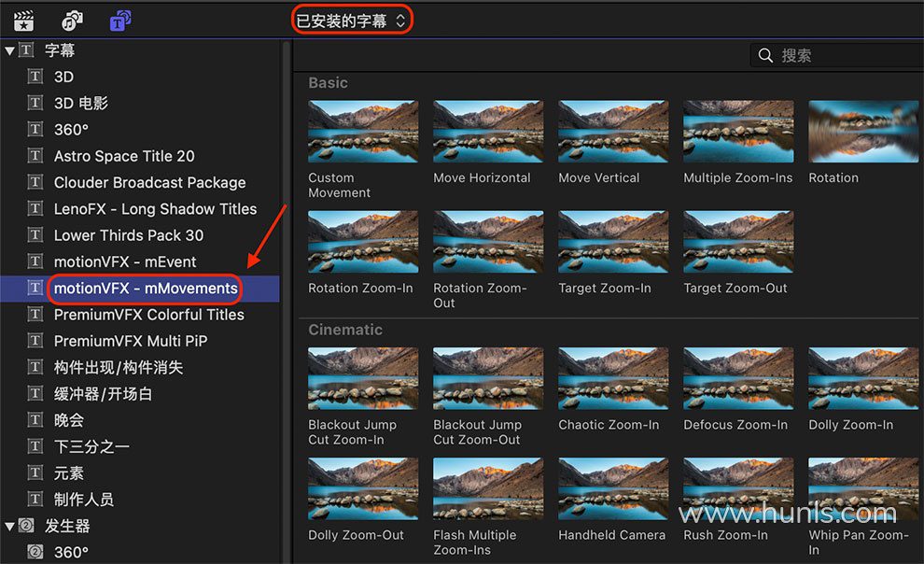Image resolution: width=924 pixels, height=564 pixels.
Task: Open the Titles and Generators sidebar icon
Action: (120, 21)
